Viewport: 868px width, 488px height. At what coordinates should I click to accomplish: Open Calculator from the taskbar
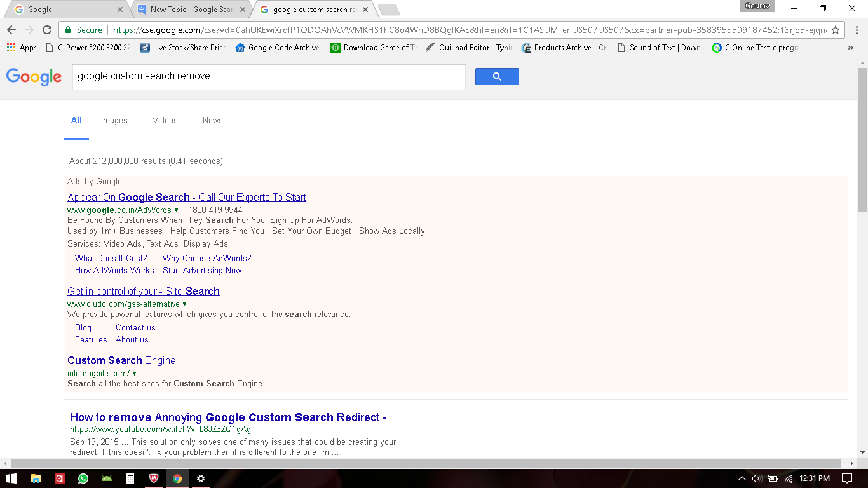[130, 478]
